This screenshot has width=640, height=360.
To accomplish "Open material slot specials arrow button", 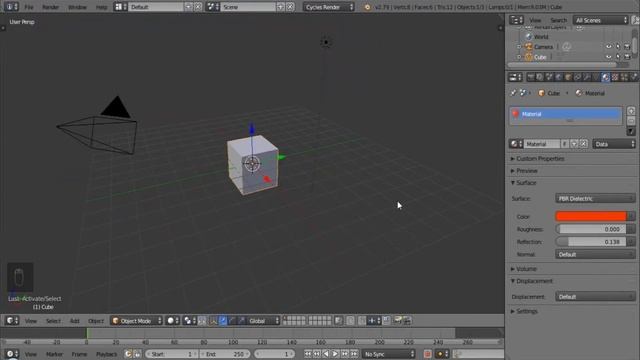I will [x=631, y=131].
